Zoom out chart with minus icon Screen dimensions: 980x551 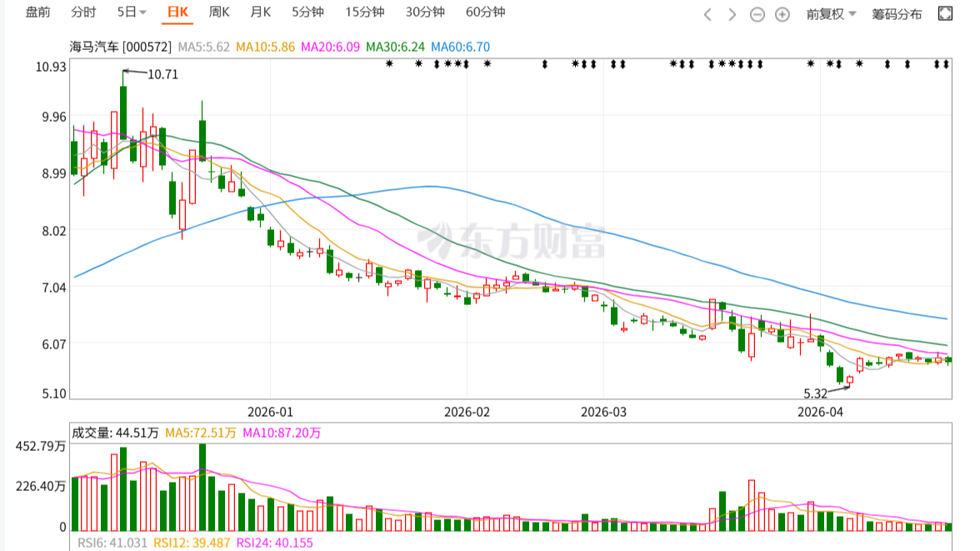coord(757,14)
